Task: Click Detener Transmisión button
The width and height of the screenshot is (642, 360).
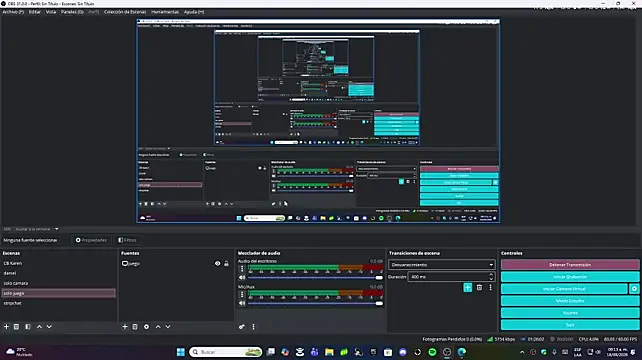Action: pos(570,265)
